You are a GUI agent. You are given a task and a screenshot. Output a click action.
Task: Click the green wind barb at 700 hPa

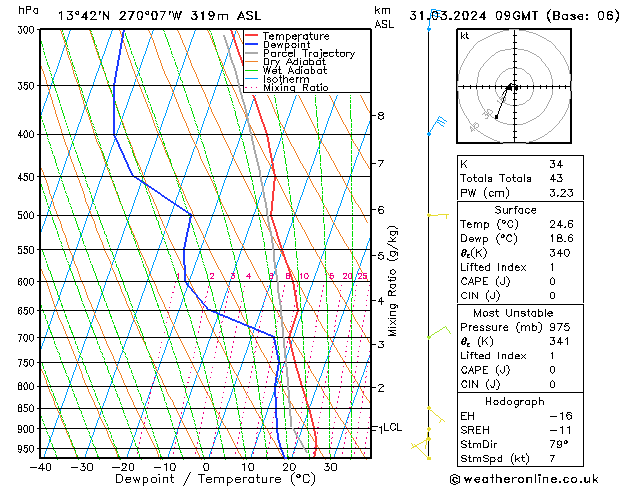[439, 332]
